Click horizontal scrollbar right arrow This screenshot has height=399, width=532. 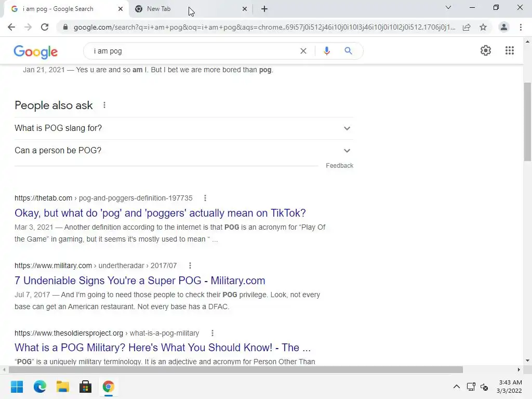coord(519,369)
